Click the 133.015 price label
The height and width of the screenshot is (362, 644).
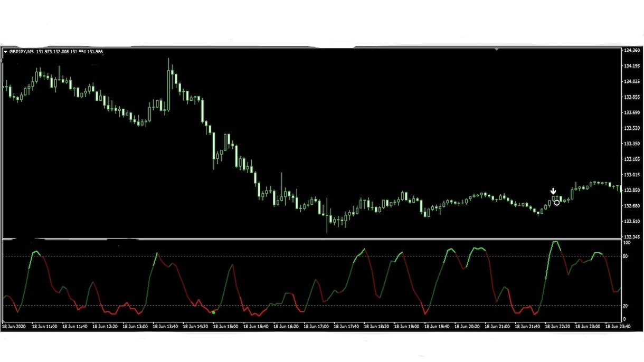[632, 175]
